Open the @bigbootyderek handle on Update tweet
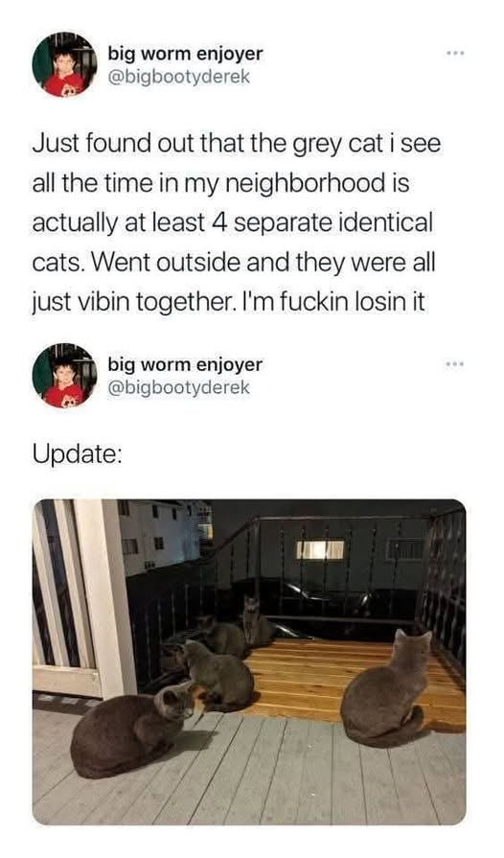The width and height of the screenshot is (504, 858). tap(179, 387)
